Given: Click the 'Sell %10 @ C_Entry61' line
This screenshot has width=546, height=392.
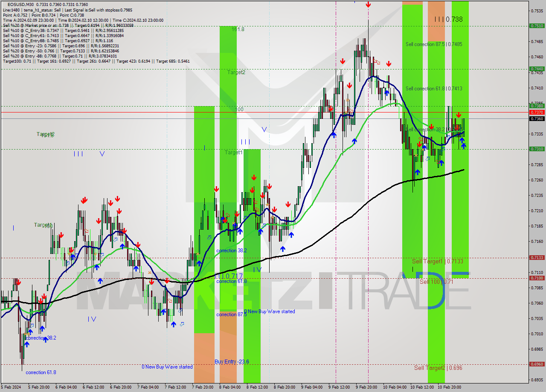Looking at the screenshot, I should click(63, 35).
